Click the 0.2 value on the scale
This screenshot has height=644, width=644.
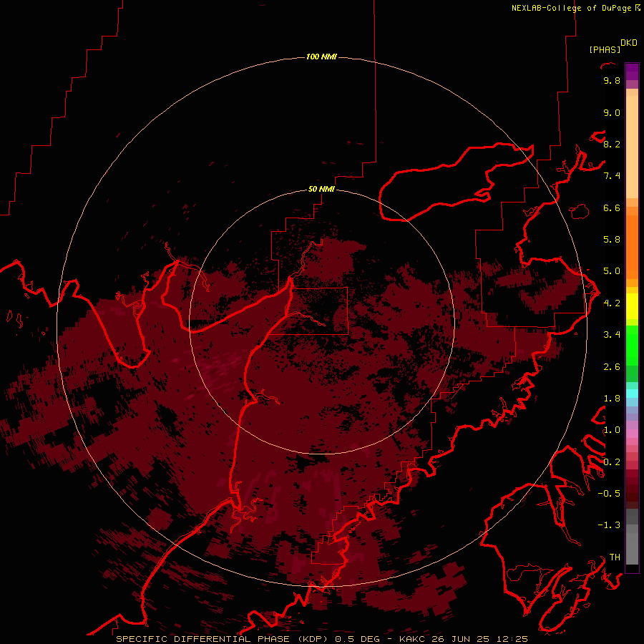[612, 462]
